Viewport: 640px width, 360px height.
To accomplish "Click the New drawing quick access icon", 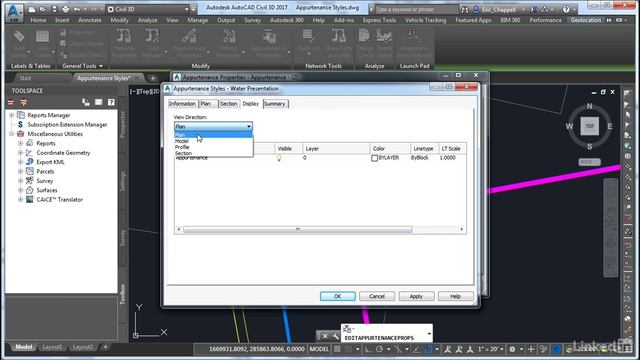I will [x=31, y=9].
